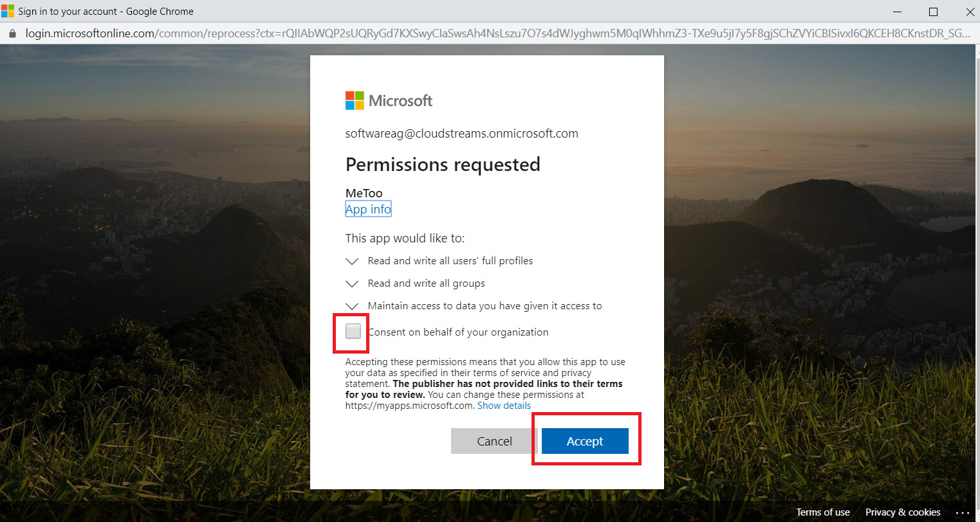Viewport: 980px width, 522px height.
Task: Expand Maintain access to data permission
Action: pos(352,306)
